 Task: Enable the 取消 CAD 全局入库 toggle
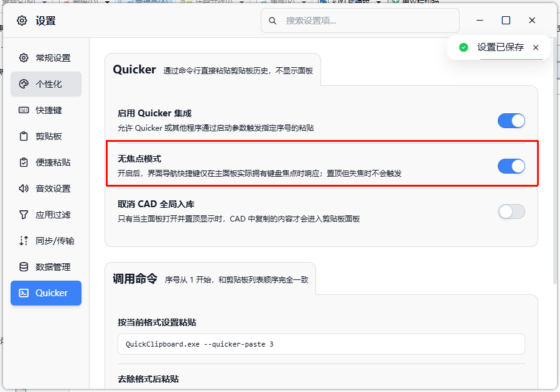click(x=511, y=212)
